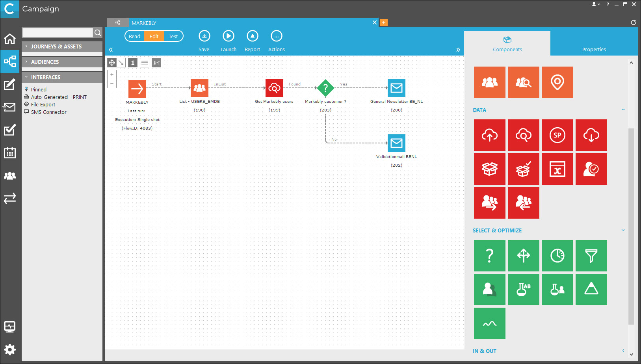Open application Settings via the gear icon
This screenshot has height=364, width=641.
pos(10,349)
